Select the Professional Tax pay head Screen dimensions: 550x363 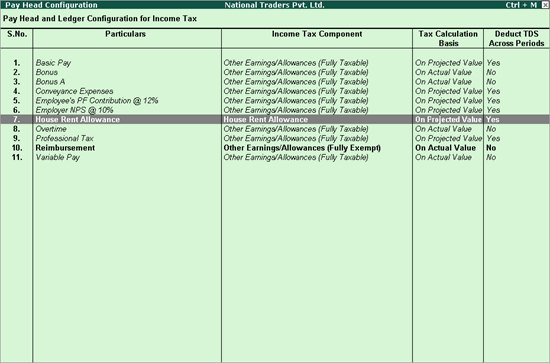(x=65, y=139)
